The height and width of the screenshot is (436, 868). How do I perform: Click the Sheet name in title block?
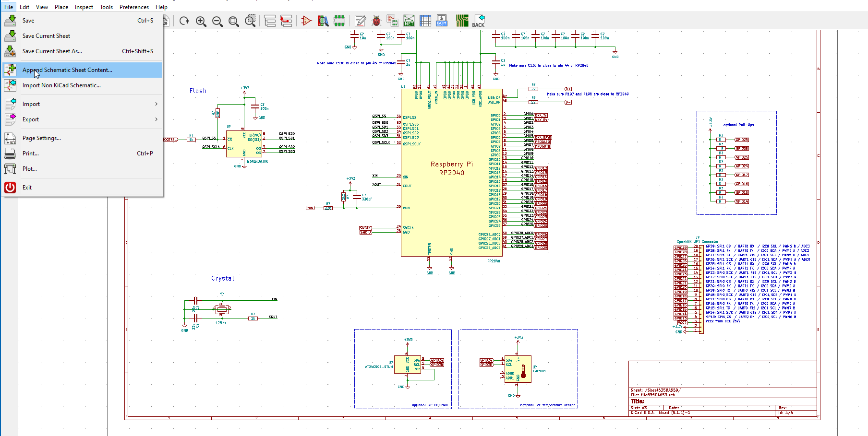[x=655, y=390]
